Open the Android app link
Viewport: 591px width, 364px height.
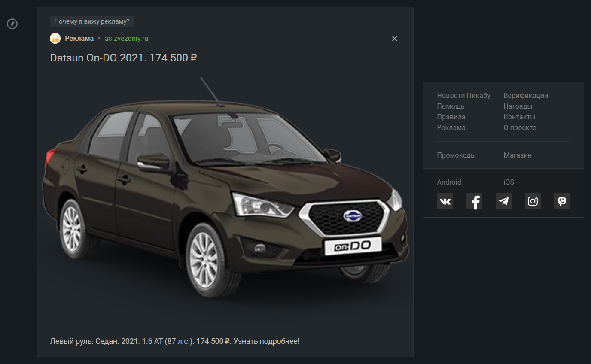(449, 182)
